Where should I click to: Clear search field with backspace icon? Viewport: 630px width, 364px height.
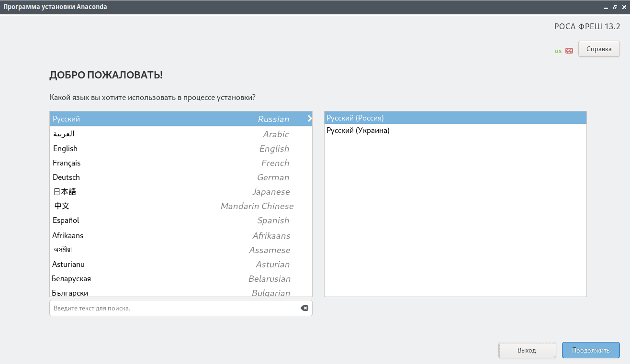304,308
